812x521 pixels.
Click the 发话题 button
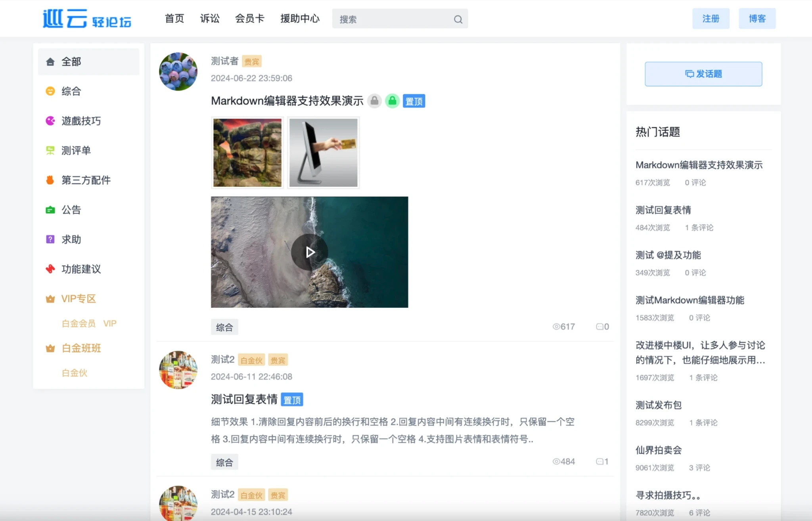click(x=703, y=74)
